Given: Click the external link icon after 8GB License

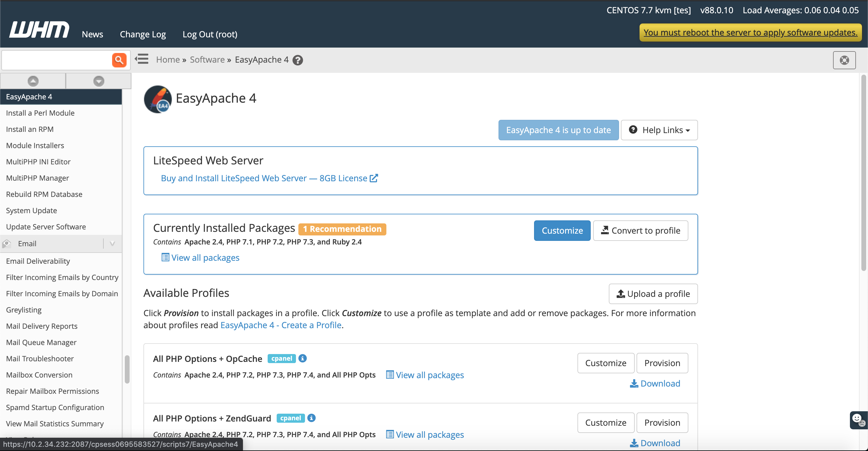Looking at the screenshot, I should click(x=374, y=178).
